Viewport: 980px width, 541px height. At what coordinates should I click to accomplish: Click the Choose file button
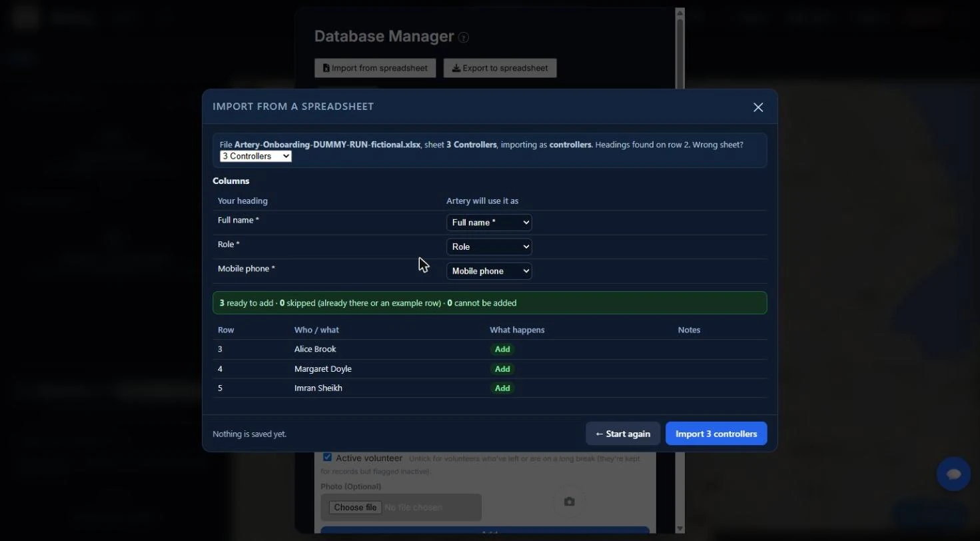[x=355, y=508]
